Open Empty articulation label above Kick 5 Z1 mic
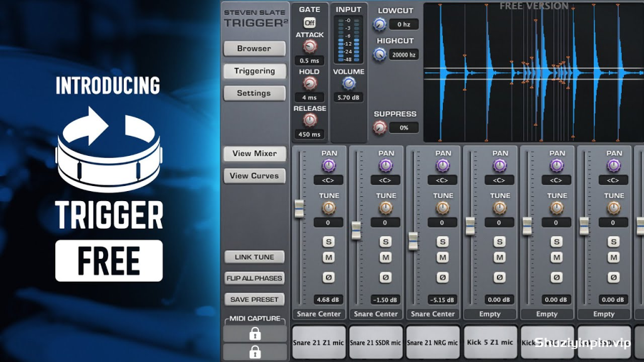The height and width of the screenshot is (362, 644). pos(490,314)
